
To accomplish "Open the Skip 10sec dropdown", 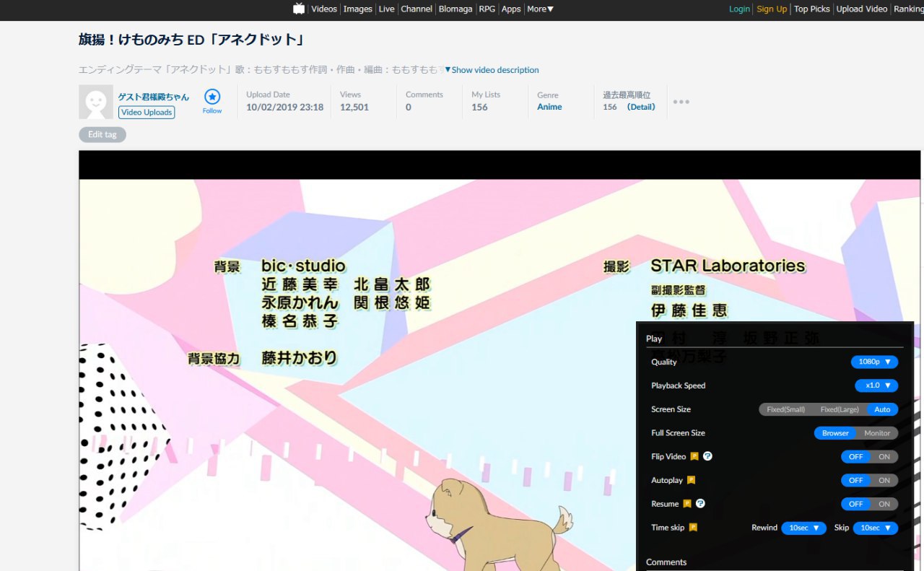I will tap(876, 528).
